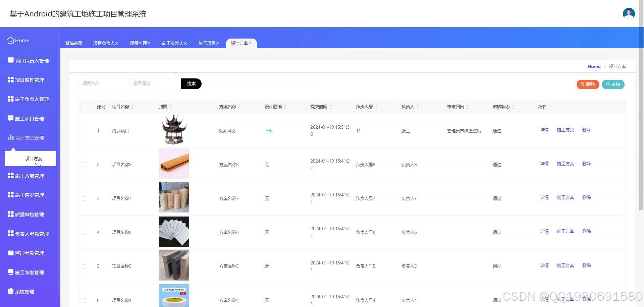The image size is (644, 307).
Task: Type in the 项目名称 search field
Action: pyautogui.click(x=104, y=83)
